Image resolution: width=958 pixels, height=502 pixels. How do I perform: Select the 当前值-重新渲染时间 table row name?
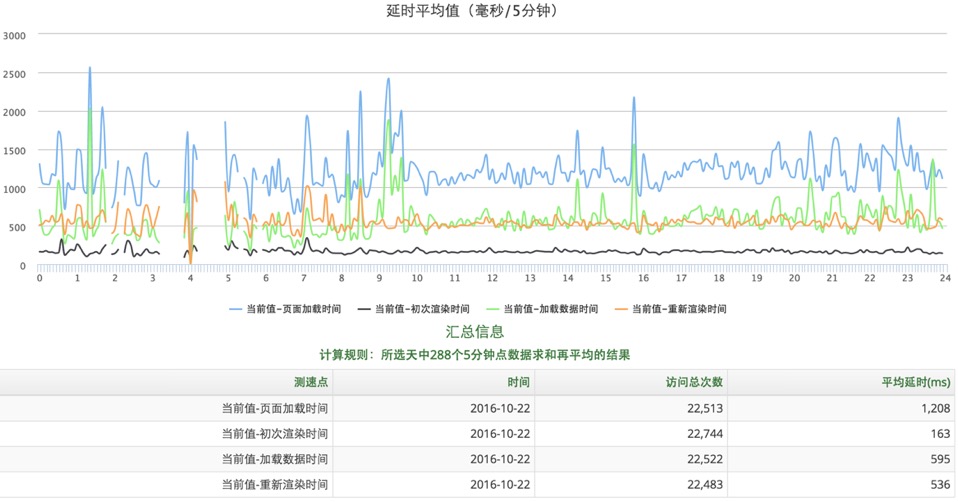pyautogui.click(x=274, y=485)
